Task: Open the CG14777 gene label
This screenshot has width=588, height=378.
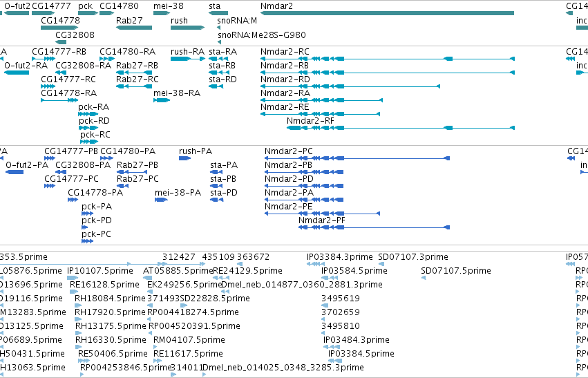Action: coord(51,6)
